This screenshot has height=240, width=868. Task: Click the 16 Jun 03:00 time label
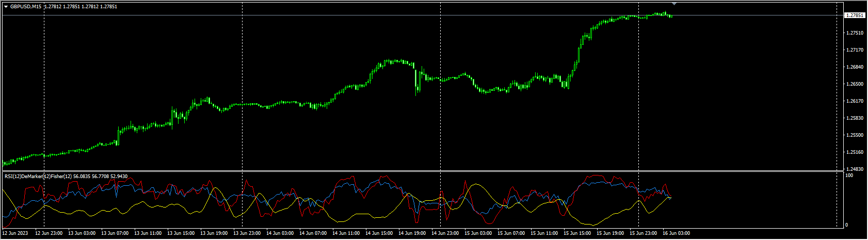pyautogui.click(x=676, y=234)
